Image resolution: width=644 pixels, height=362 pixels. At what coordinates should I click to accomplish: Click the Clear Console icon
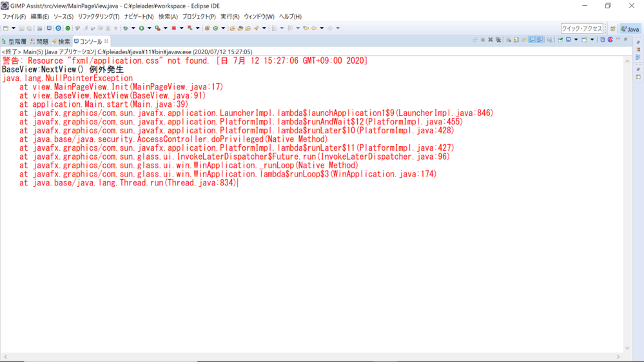point(509,39)
